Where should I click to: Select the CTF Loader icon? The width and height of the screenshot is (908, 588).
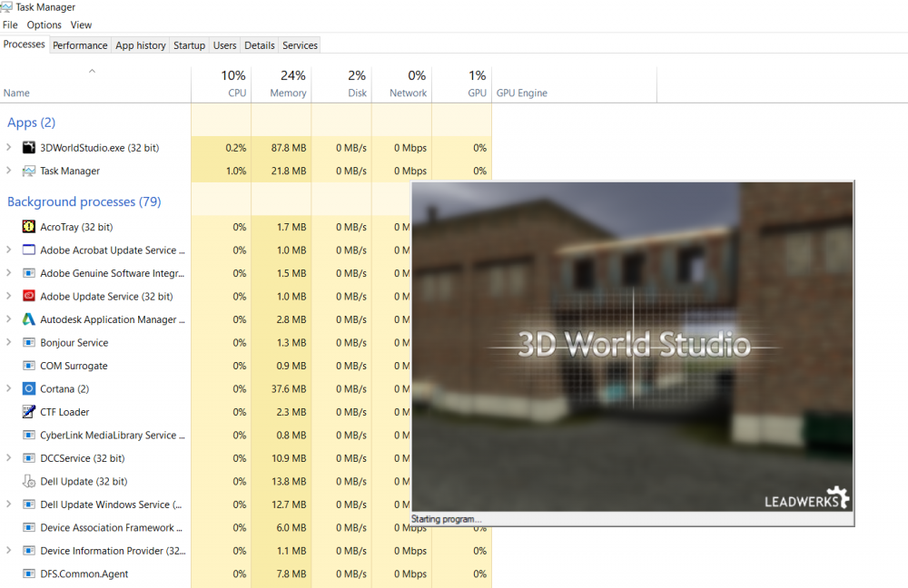pos(28,412)
